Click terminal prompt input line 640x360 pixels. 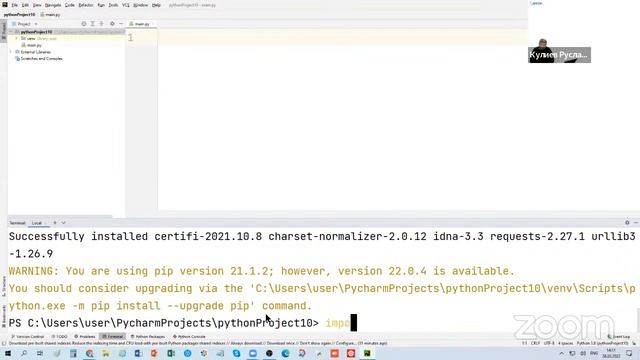(x=322, y=323)
